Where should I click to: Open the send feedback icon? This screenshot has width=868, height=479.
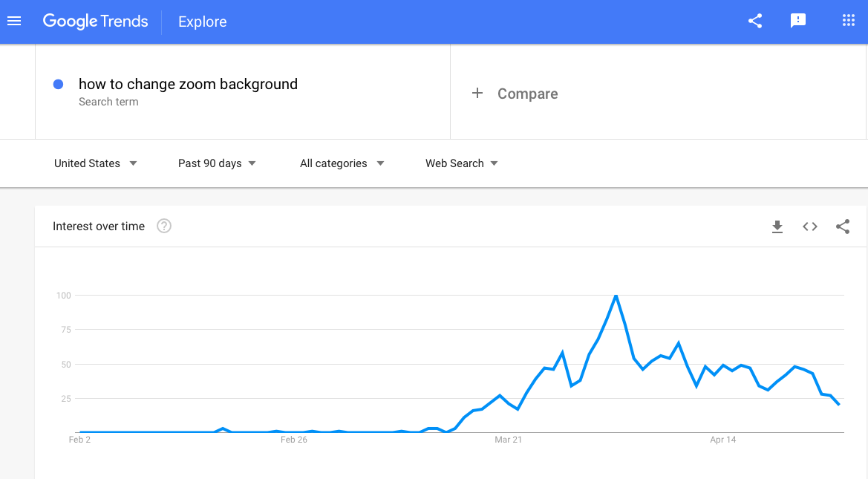797,21
